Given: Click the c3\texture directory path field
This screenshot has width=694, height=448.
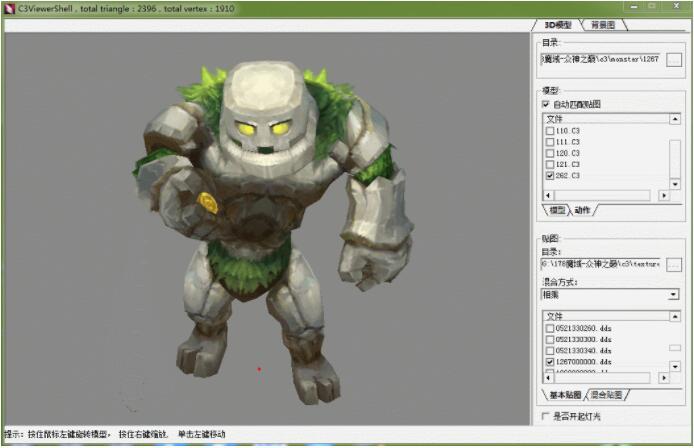Looking at the screenshot, I should tap(601, 264).
